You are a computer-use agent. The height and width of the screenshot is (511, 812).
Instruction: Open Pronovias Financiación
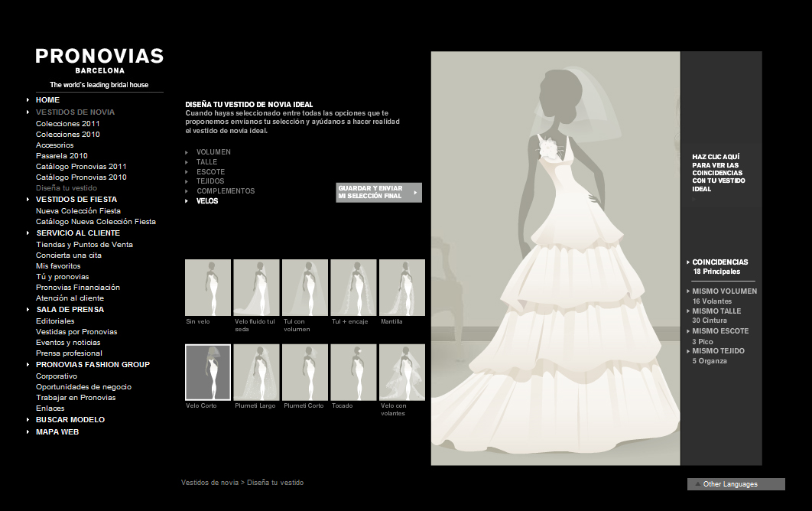click(x=78, y=287)
